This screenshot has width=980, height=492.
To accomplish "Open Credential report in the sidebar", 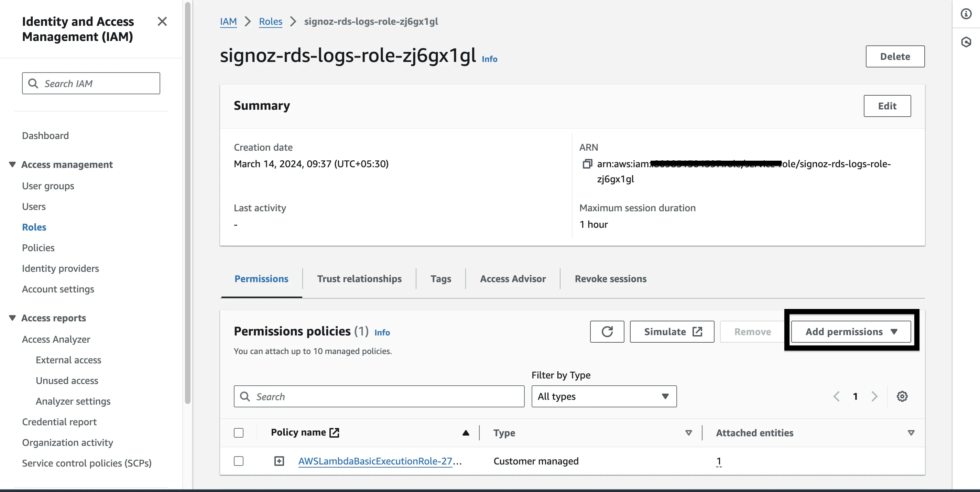I will (59, 421).
